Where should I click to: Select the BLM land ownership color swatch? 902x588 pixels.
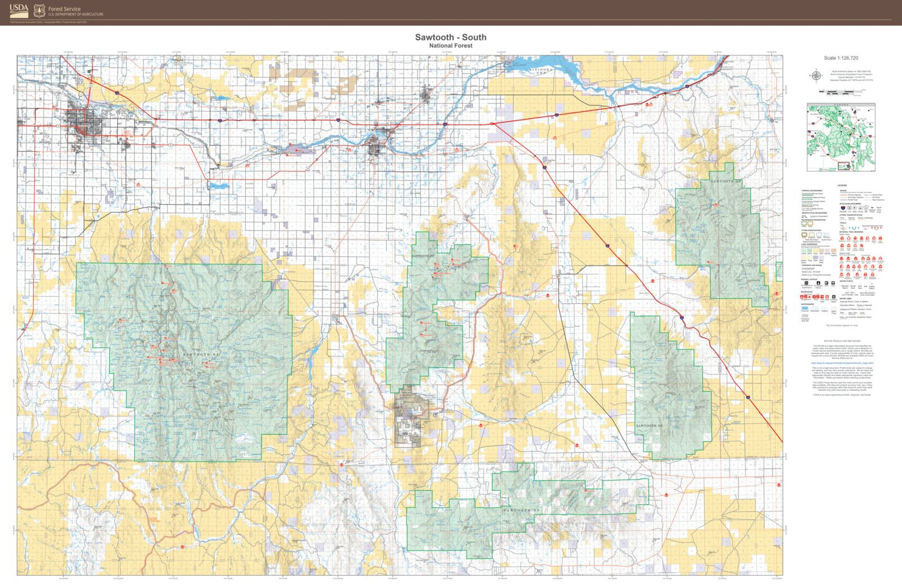(x=816, y=250)
